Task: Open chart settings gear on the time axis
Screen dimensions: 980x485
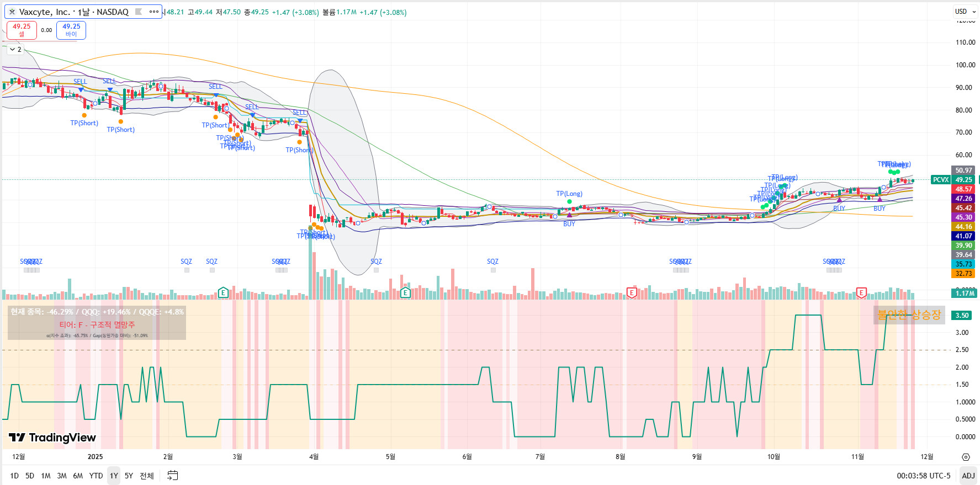Action: tap(966, 457)
